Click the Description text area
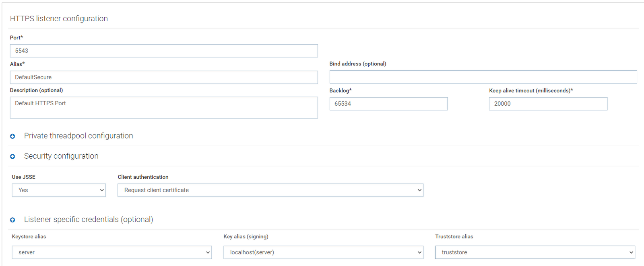This screenshot has height=266, width=644. pos(164,107)
